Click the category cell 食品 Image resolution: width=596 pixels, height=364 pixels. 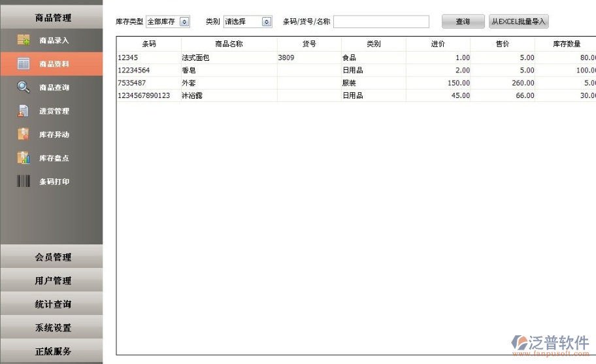[x=374, y=58]
